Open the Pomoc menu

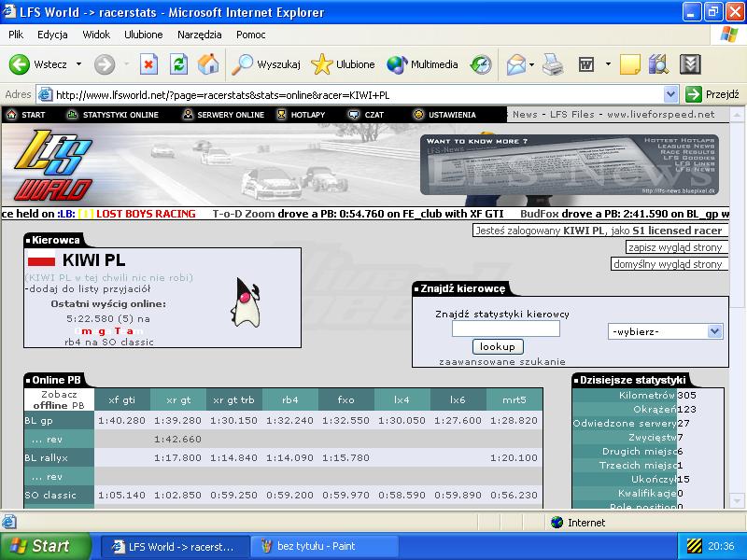[250, 35]
